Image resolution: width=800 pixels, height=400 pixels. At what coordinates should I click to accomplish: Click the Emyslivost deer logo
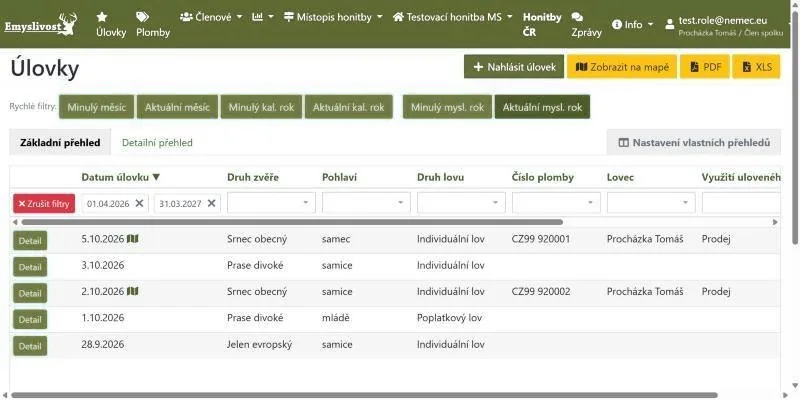point(41,24)
